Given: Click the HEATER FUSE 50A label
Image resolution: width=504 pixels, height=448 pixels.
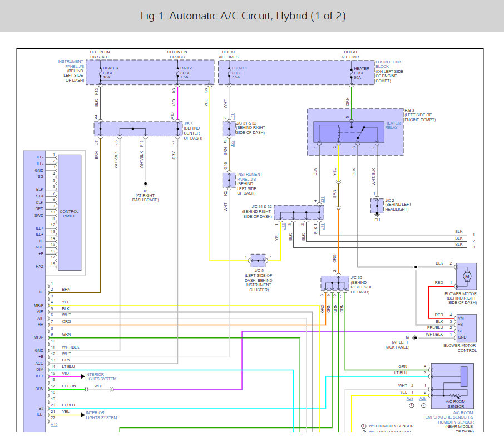Looking at the screenshot, I should click(362, 73).
